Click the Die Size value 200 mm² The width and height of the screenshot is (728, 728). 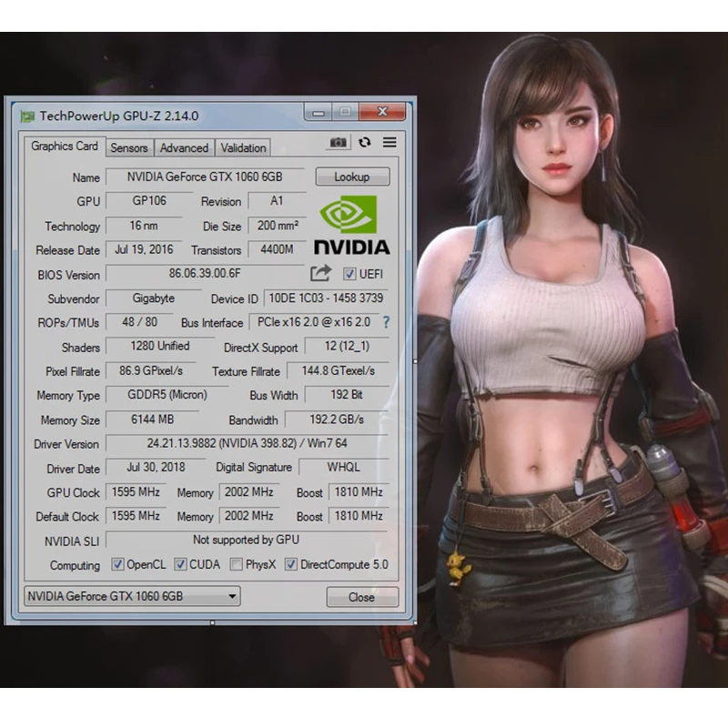278,226
